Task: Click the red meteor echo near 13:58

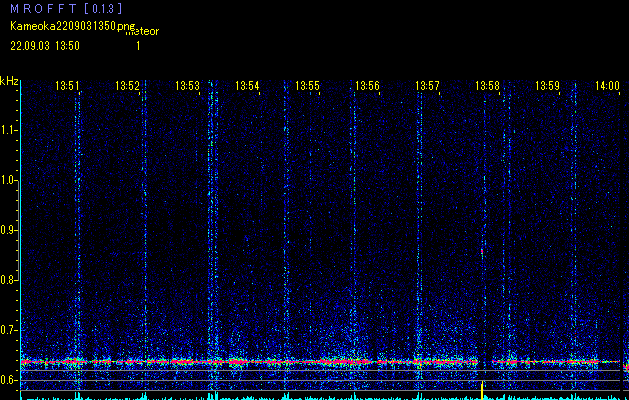Action: 482,252
